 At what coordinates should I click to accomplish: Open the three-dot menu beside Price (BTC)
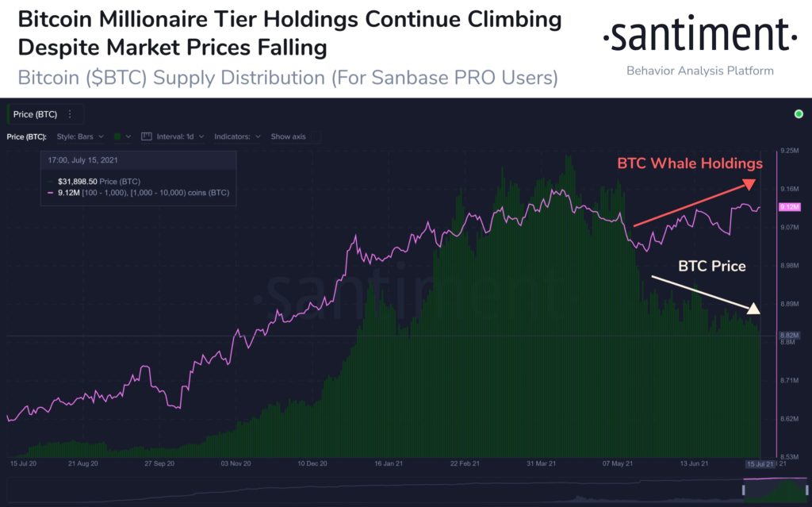click(70, 114)
